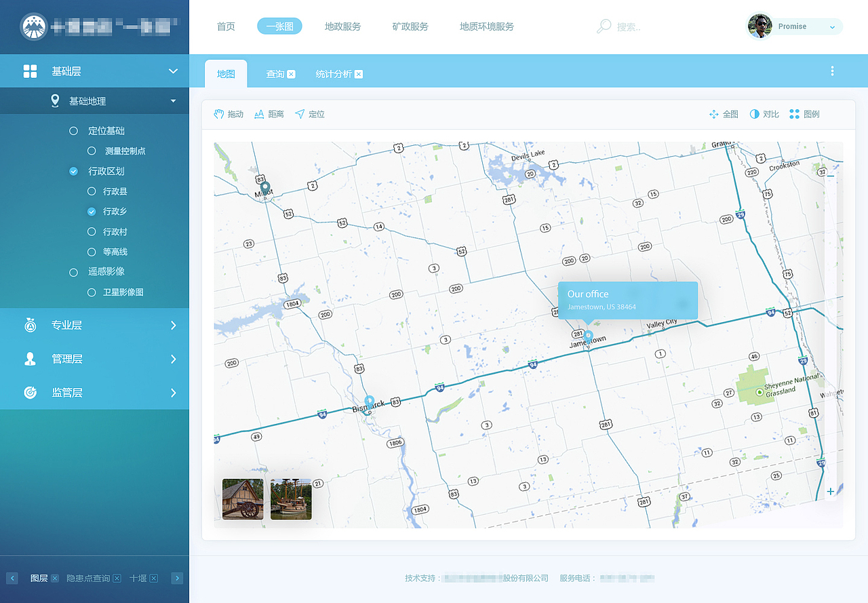Open the 图例 legend tool

coord(805,114)
